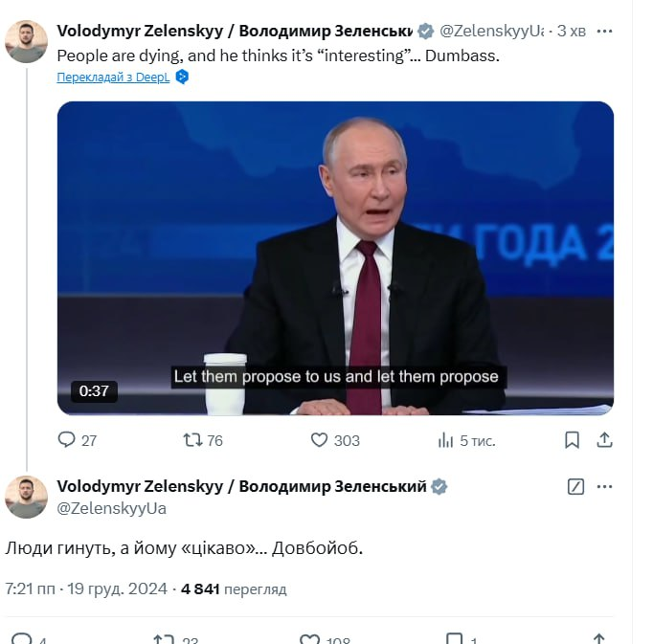
Task: Play the video with the man in the red tie
Action: coord(335,258)
